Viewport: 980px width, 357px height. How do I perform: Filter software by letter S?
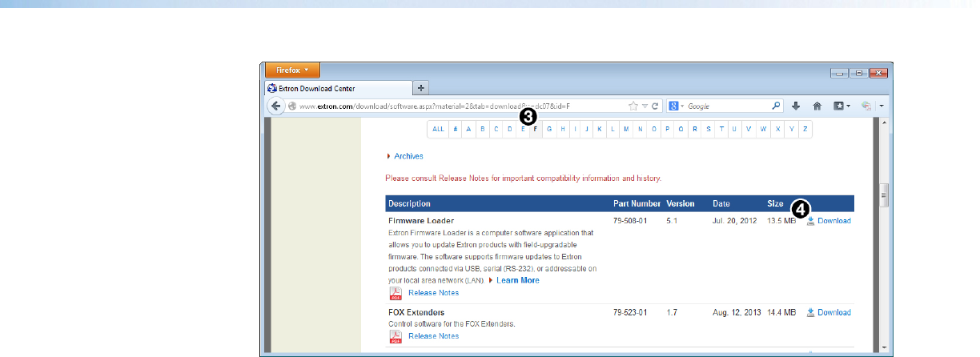pyautogui.click(x=708, y=129)
